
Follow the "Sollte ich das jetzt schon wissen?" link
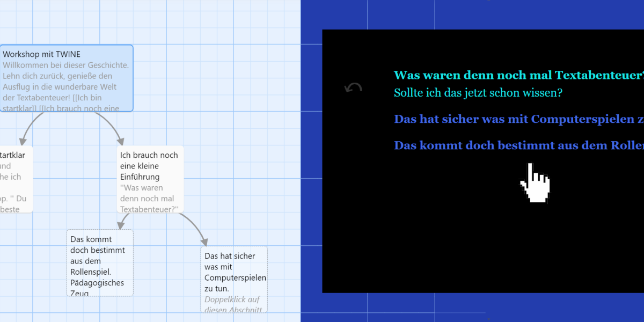tap(478, 93)
